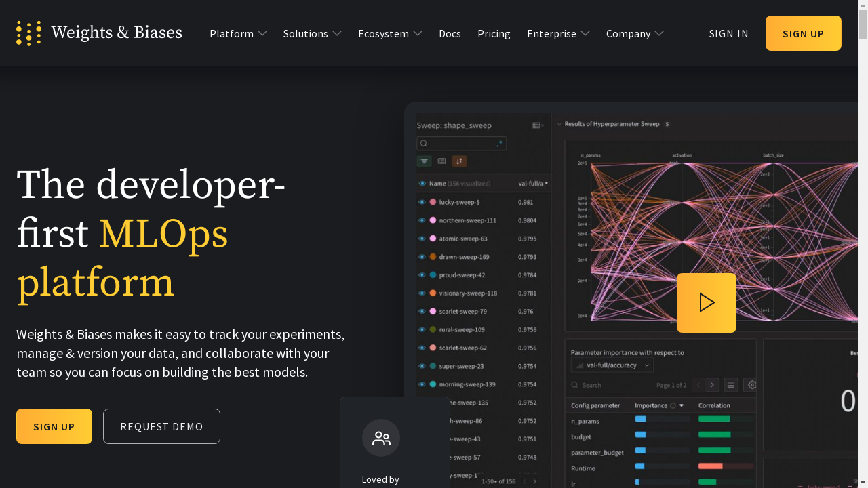
Task: Click the orange sort icon in the sweep panel
Action: pos(459,161)
